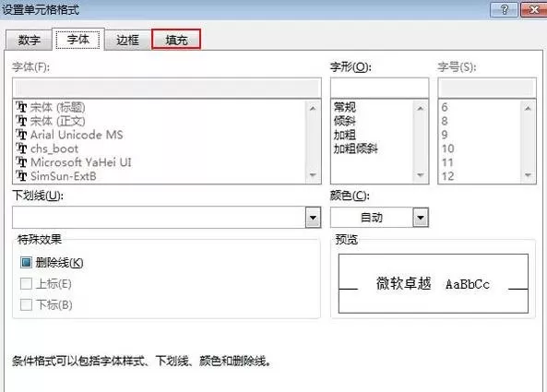Toggle the 删除线(K) checkbox
The width and height of the screenshot is (547, 392).
coord(26,263)
